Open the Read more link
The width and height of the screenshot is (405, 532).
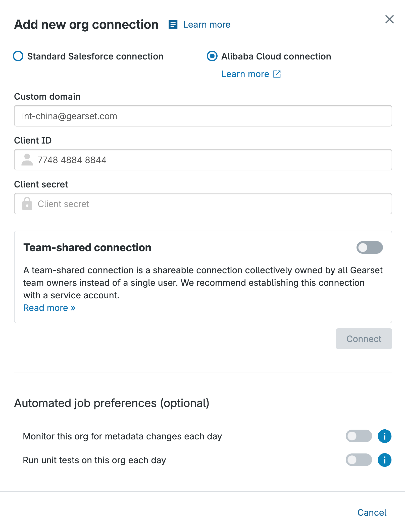coord(49,308)
